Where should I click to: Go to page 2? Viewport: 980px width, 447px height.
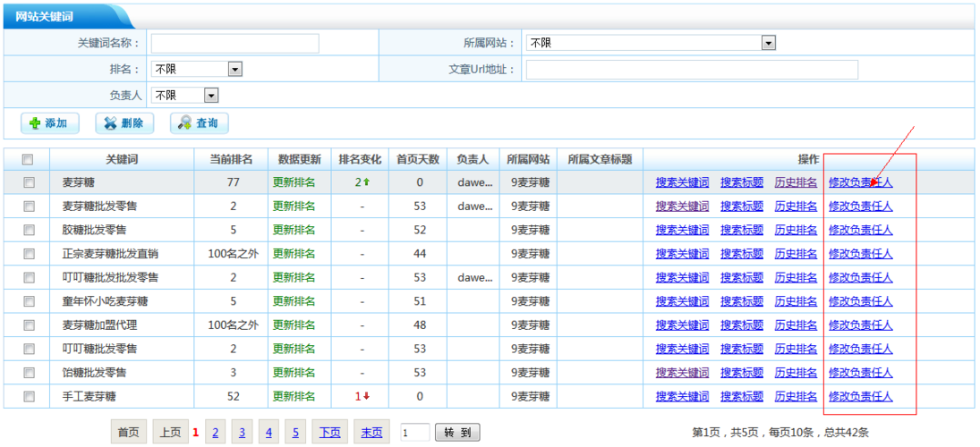(x=215, y=432)
